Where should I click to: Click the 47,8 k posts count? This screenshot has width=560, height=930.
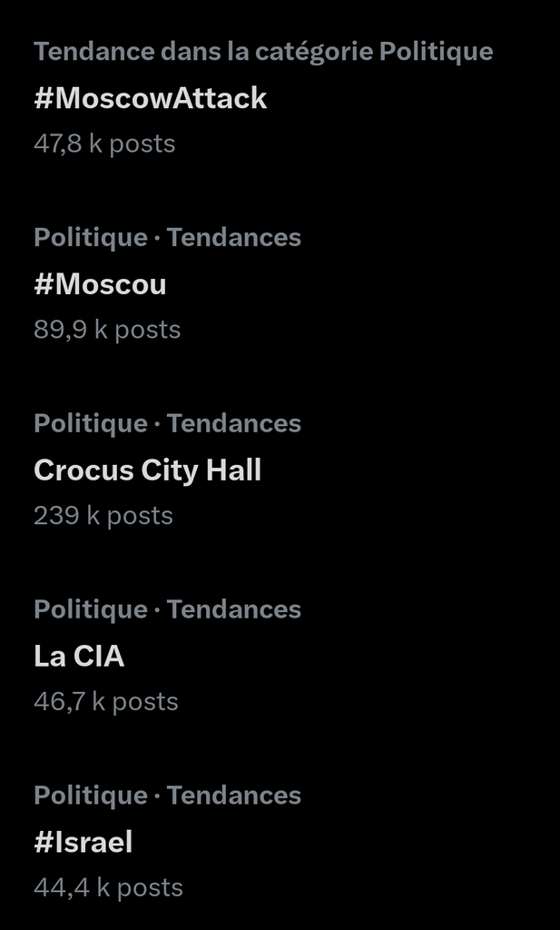pyautogui.click(x=104, y=143)
